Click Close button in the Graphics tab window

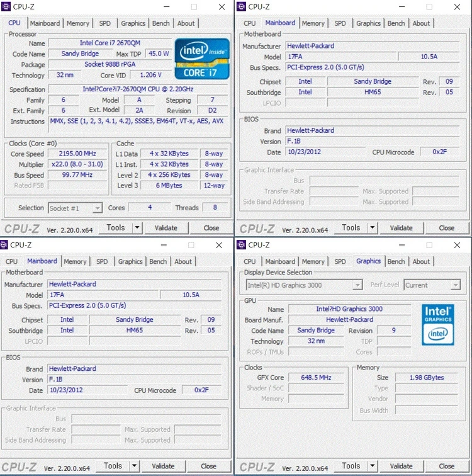(447, 466)
